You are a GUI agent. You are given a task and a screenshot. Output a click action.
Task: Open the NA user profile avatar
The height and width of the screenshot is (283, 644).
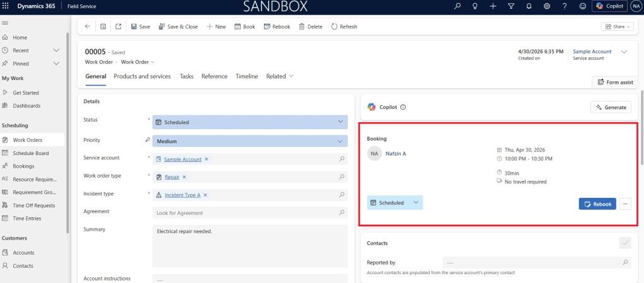click(636, 6)
